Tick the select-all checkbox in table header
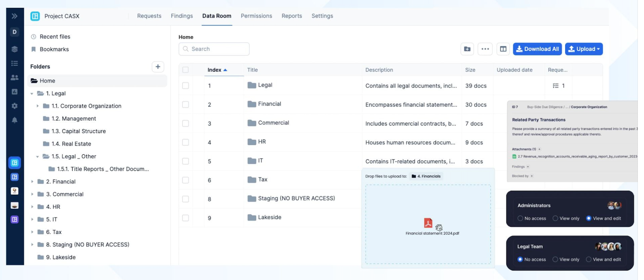The image size is (644, 280). (186, 70)
